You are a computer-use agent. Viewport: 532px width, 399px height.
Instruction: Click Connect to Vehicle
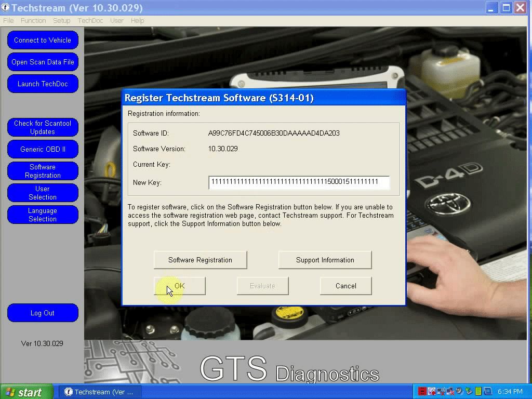coord(43,40)
